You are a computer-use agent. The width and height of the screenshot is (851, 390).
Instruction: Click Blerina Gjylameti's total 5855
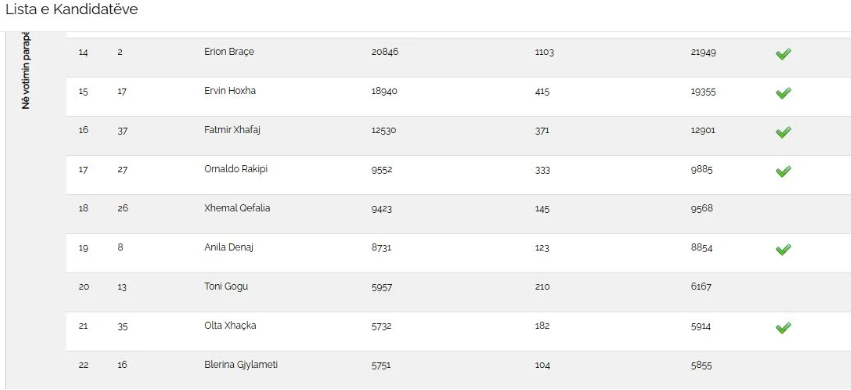tap(701, 365)
